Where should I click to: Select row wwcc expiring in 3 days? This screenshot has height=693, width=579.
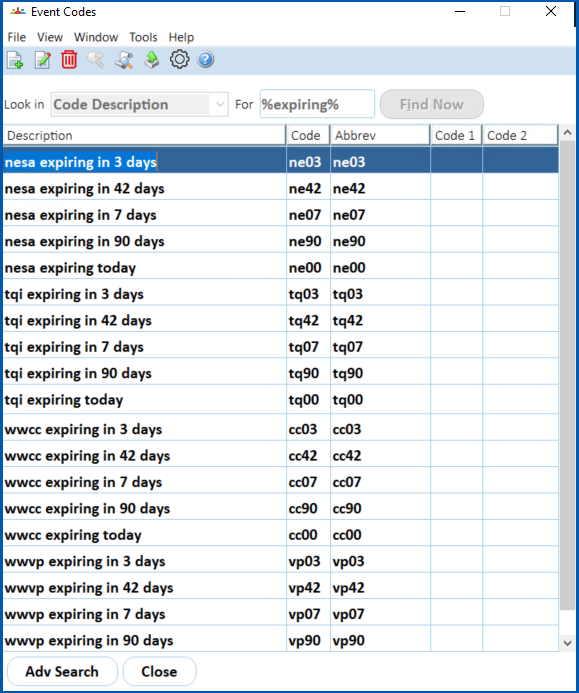point(281,427)
